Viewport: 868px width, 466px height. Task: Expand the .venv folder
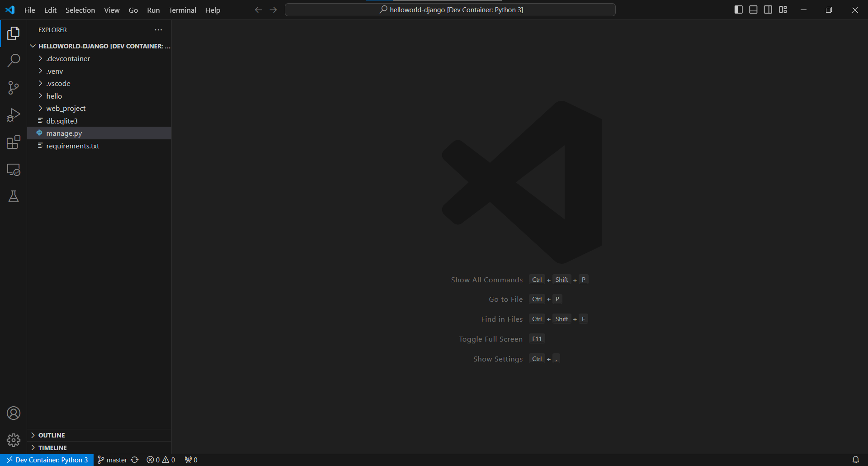pos(99,71)
